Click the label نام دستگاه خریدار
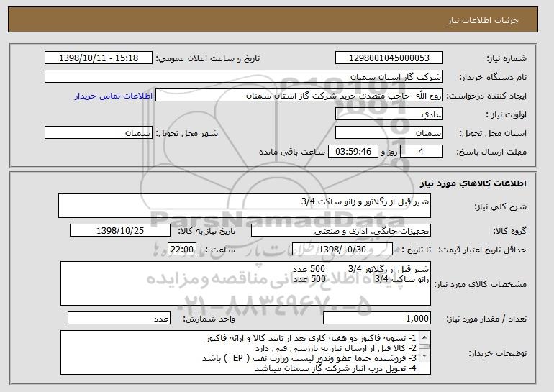554x392 pixels. tap(493, 77)
